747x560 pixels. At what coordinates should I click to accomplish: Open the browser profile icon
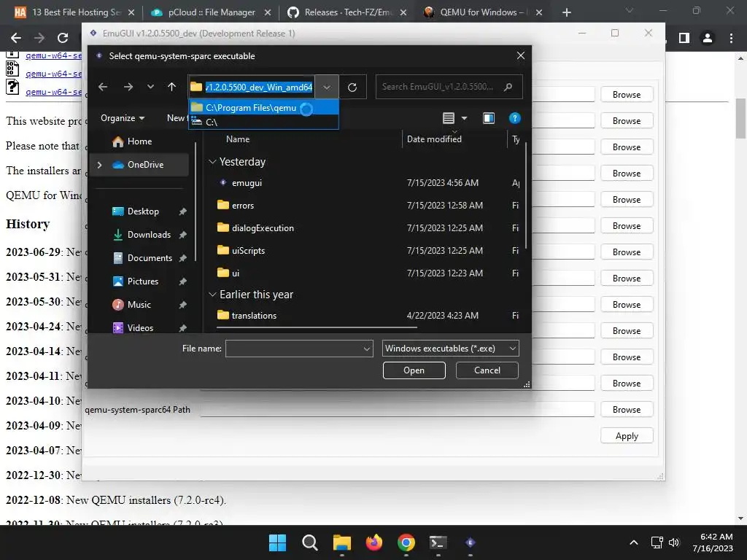[x=708, y=38]
